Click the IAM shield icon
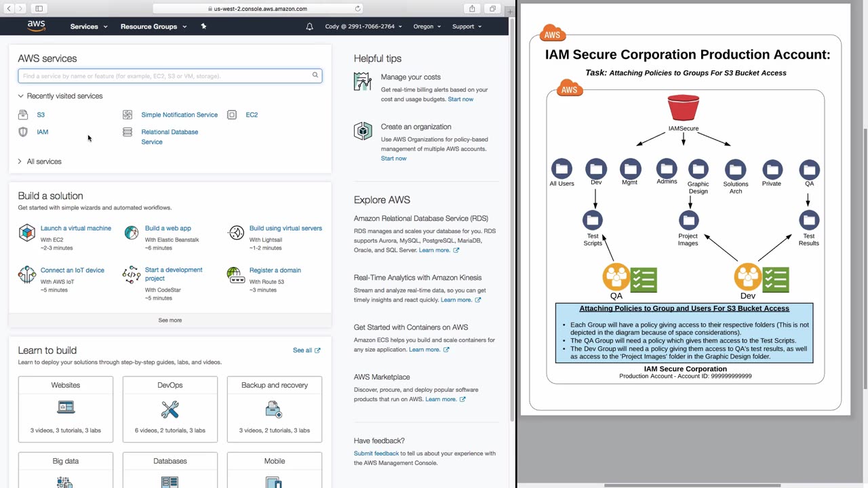This screenshot has height=488, width=868. (x=23, y=132)
